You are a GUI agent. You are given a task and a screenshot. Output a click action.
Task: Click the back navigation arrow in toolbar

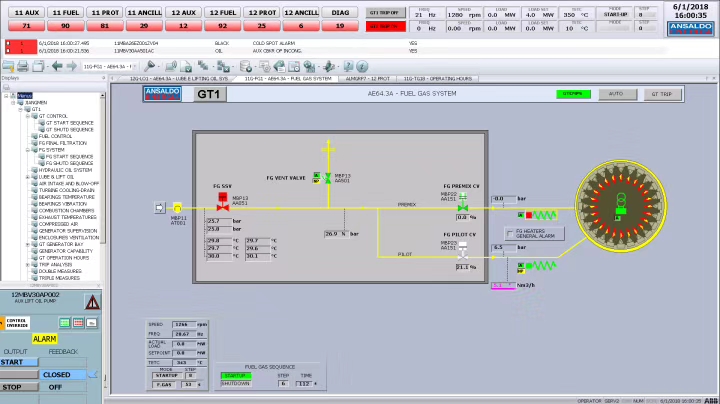56,66
